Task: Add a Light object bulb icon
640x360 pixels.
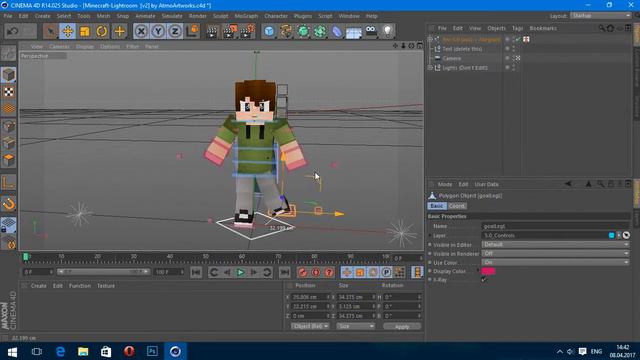Action: 387,31
